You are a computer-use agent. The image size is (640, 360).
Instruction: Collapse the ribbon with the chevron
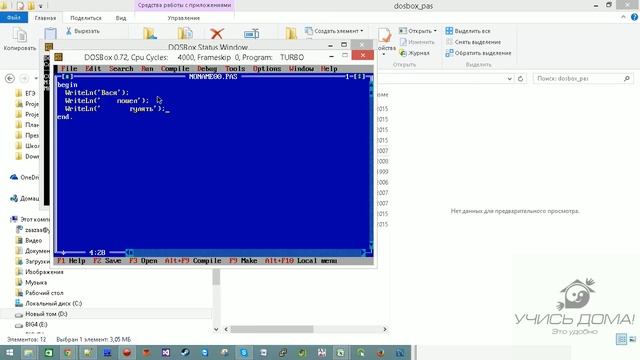pos(623,17)
